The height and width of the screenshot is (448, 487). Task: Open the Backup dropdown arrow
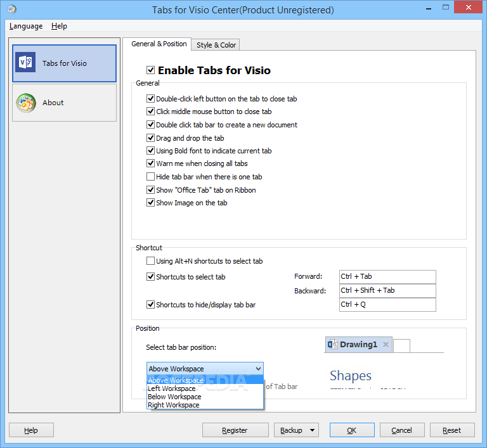point(313,430)
